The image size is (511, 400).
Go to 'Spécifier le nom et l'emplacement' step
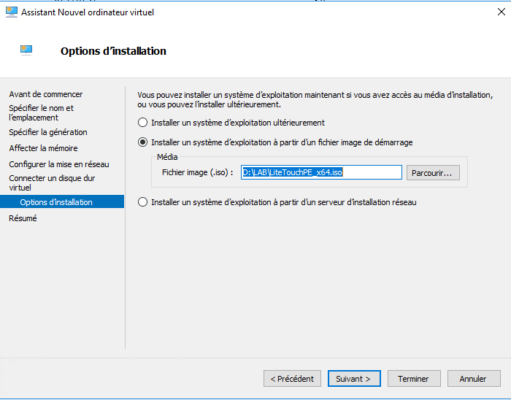click(x=41, y=113)
